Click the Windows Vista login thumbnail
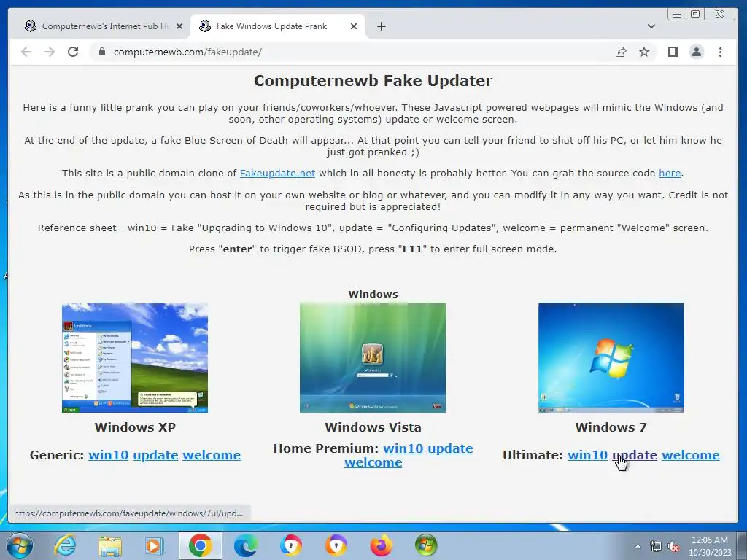747x560 pixels. (x=373, y=357)
